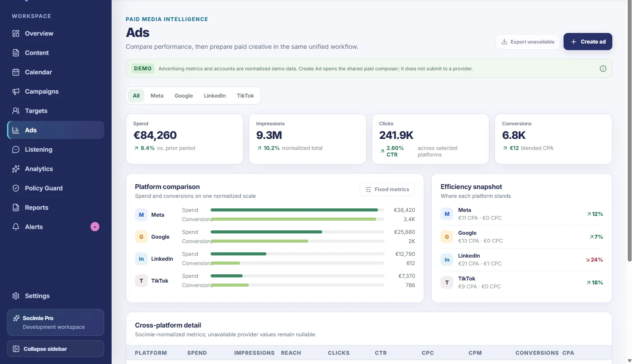Click the Create ad button
The height and width of the screenshot is (364, 633).
point(588,42)
